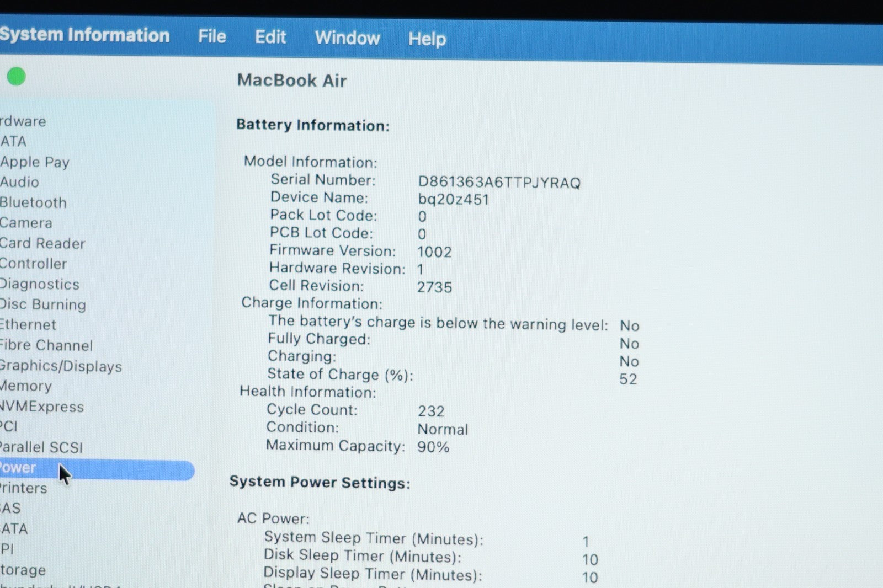
Task: Open the Edit menu
Action: pos(270,37)
